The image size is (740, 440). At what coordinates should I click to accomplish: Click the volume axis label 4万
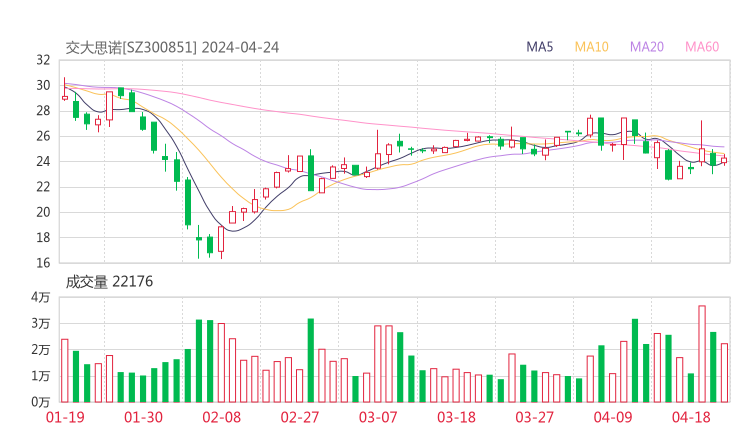click(x=41, y=297)
